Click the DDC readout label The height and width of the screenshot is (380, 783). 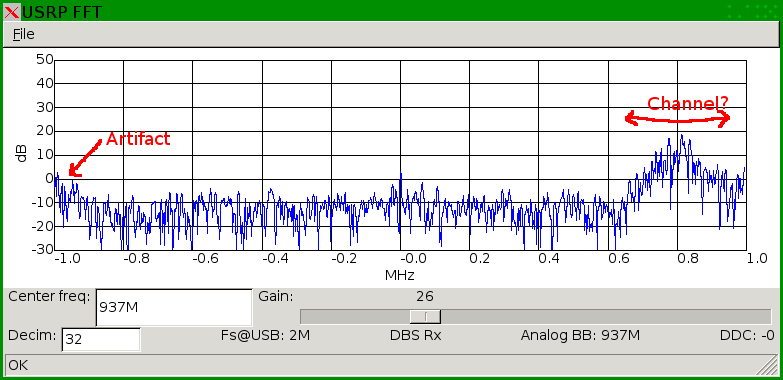point(747,335)
